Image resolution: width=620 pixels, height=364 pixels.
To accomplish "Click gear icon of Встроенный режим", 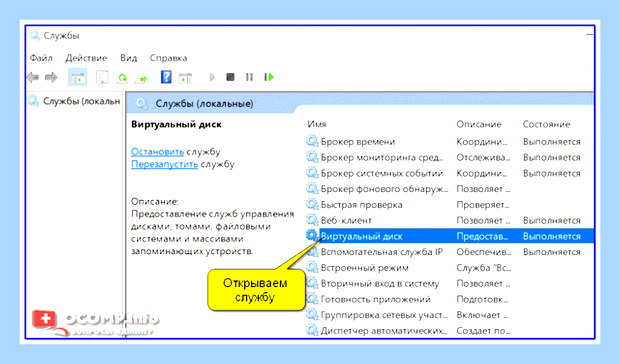I will point(312,268).
